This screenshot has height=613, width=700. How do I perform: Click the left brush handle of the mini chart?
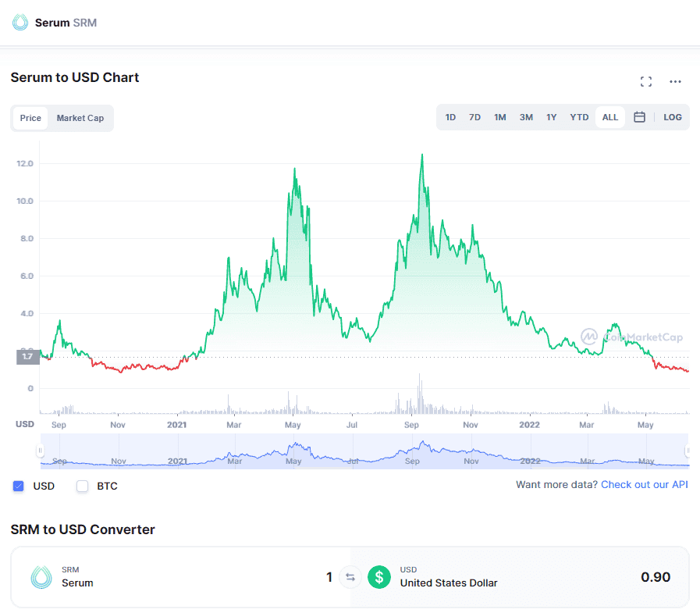[x=41, y=451]
